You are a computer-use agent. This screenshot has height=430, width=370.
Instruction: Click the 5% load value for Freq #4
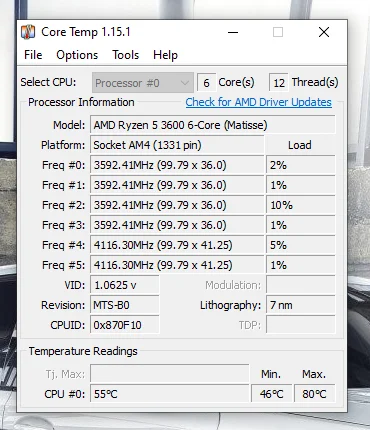pos(301,245)
